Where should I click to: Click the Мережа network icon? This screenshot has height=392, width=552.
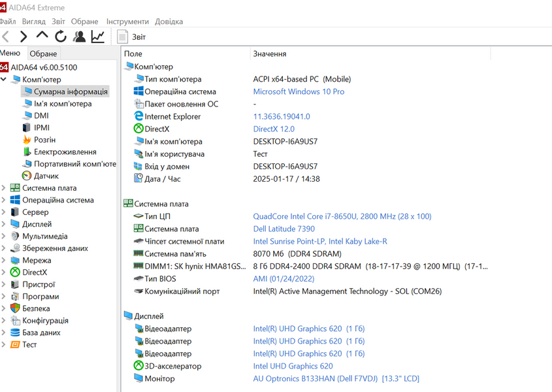[x=15, y=260]
